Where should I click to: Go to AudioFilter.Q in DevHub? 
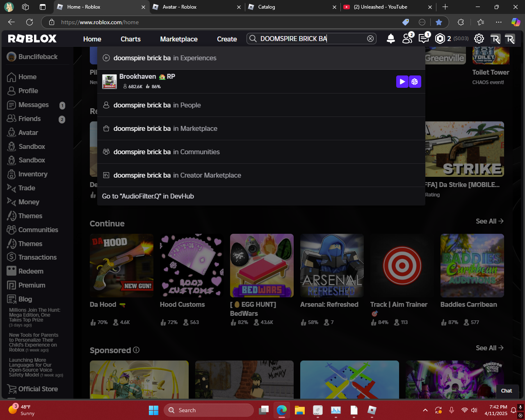click(261, 196)
